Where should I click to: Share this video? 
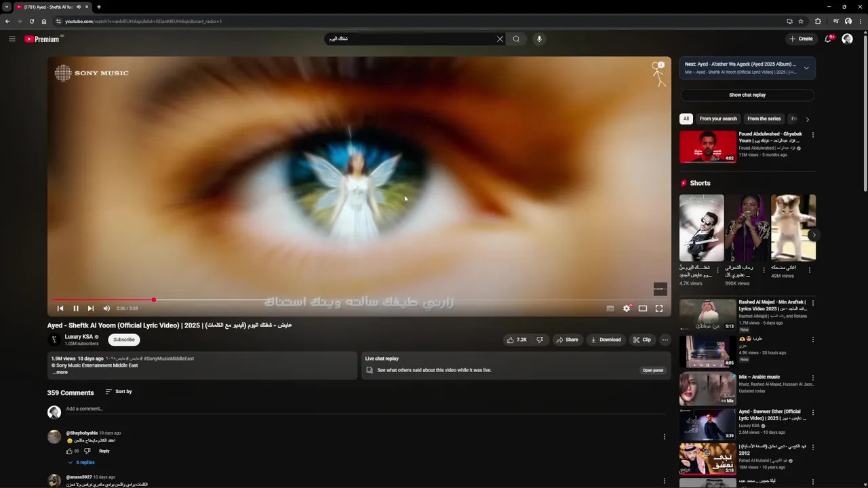[567, 340]
